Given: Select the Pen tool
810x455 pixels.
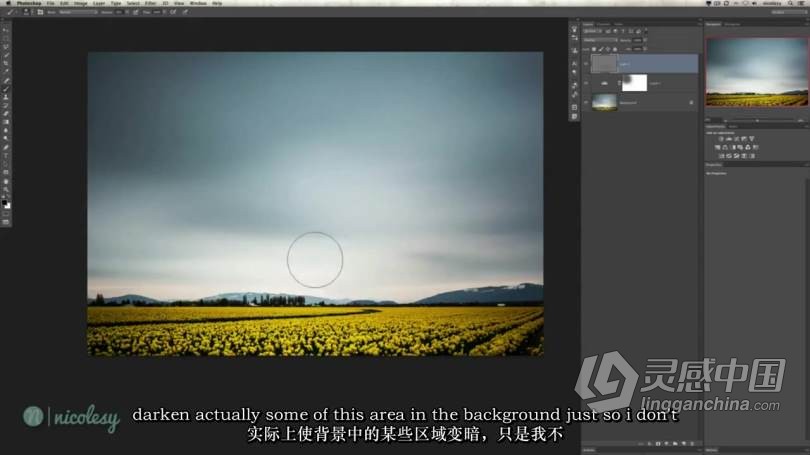Looking at the screenshot, I should click(x=6, y=147).
